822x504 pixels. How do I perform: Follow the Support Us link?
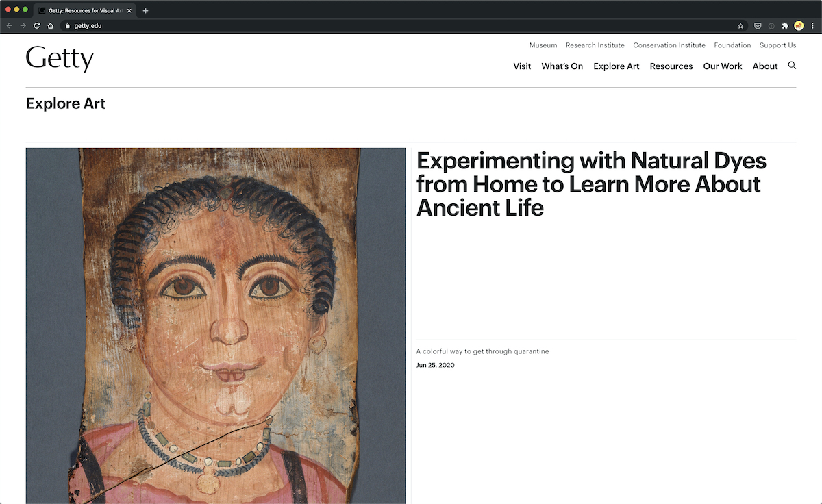(777, 45)
